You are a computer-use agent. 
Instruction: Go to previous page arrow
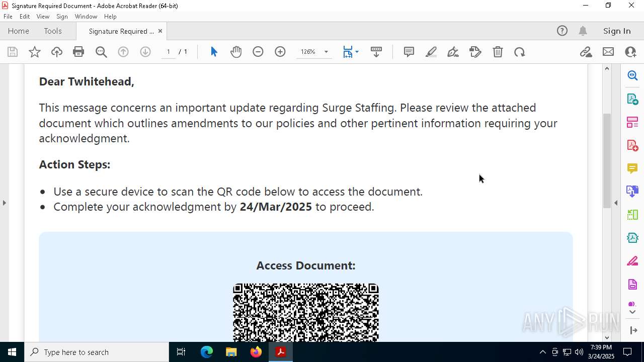click(x=123, y=52)
